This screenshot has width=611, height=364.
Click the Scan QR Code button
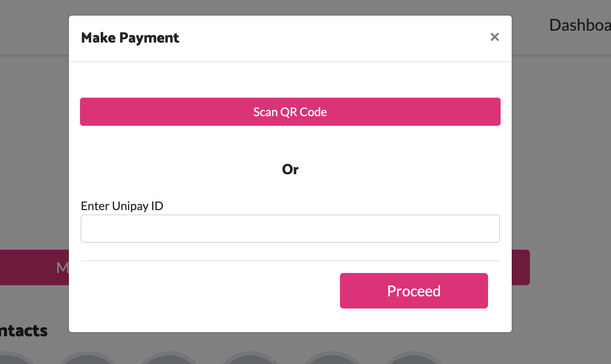(x=290, y=111)
